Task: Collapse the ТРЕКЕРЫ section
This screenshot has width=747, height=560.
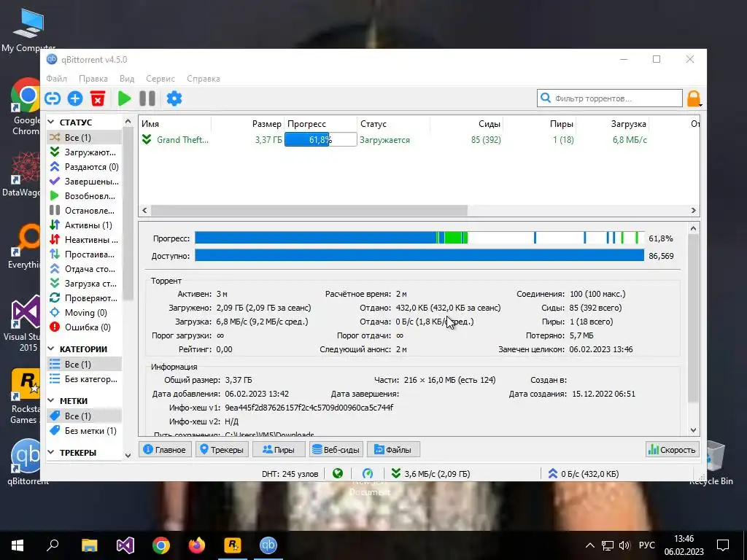Action: point(51,452)
